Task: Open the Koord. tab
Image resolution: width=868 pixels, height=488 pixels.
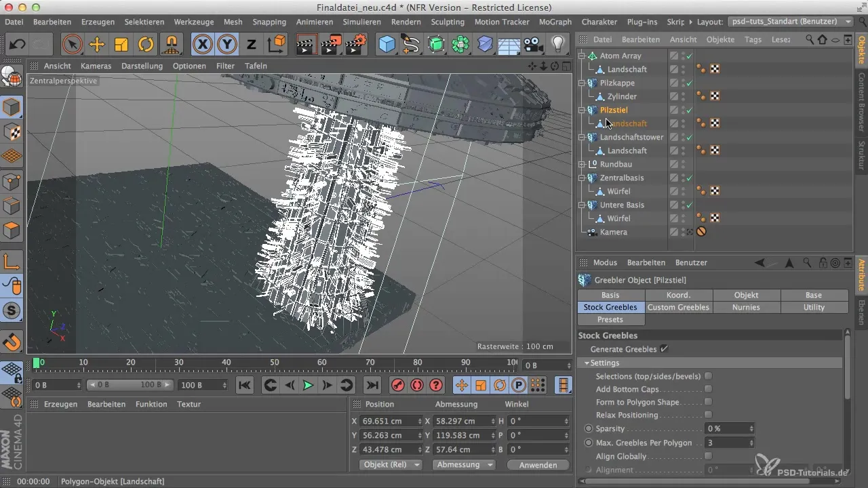Action: pos(678,295)
